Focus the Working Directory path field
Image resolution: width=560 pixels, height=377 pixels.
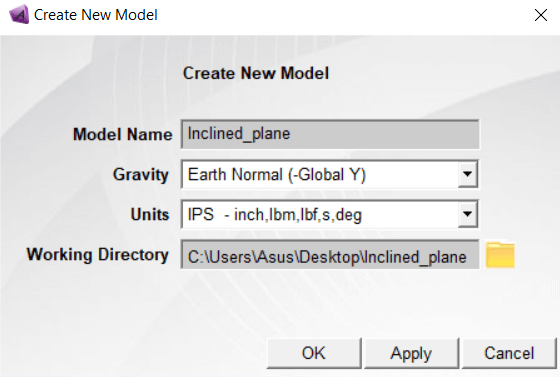pyautogui.click(x=330, y=255)
